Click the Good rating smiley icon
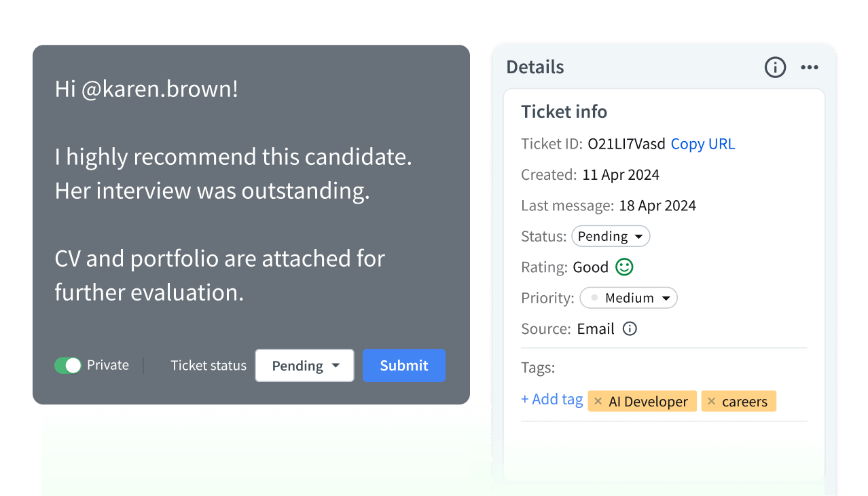 click(623, 267)
